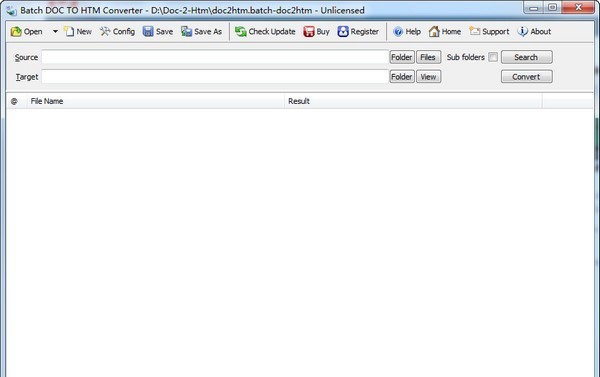This screenshot has height=377, width=600.
Task: Show the About information
Action: (534, 32)
